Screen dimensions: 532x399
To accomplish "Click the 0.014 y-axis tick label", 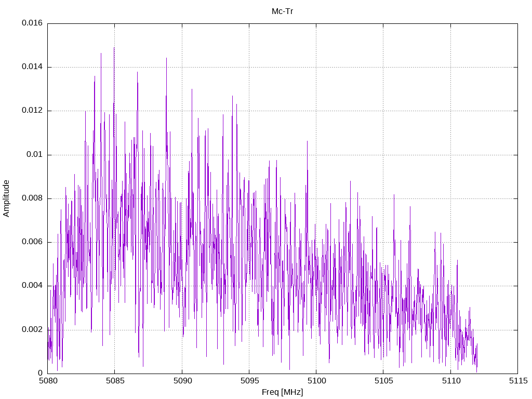I will pos(32,67).
